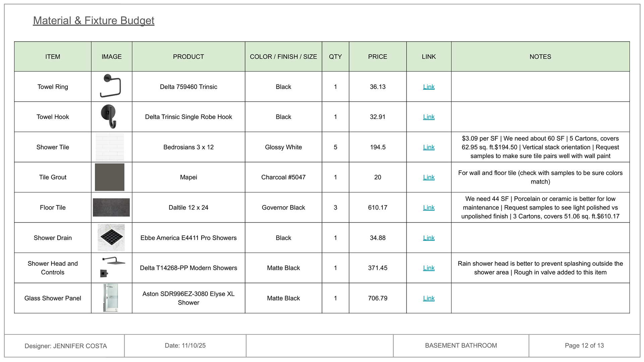Click the Shower Tile notes cell

pyautogui.click(x=540, y=147)
